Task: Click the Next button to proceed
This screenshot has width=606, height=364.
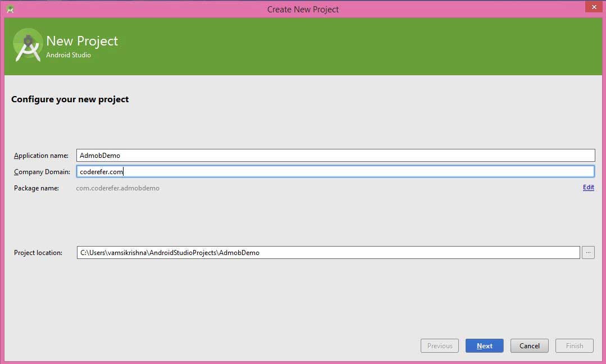Action: (484, 345)
